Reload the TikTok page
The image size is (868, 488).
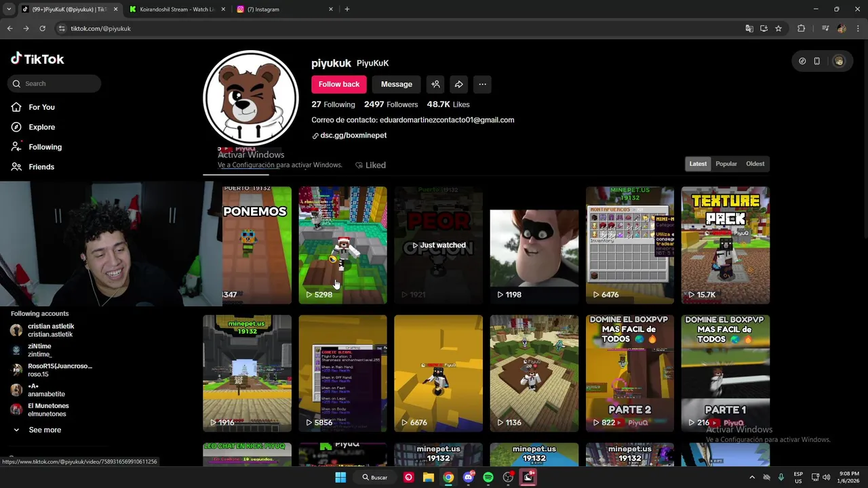click(x=42, y=28)
